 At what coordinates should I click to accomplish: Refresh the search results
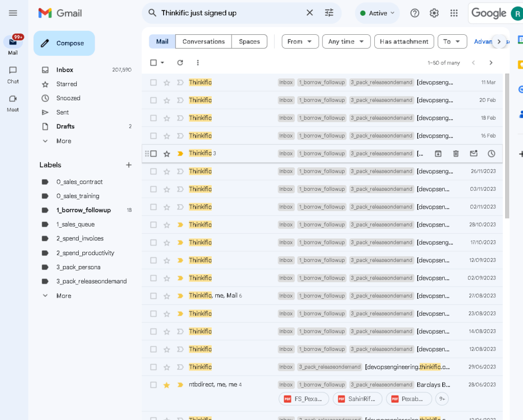pyautogui.click(x=180, y=62)
